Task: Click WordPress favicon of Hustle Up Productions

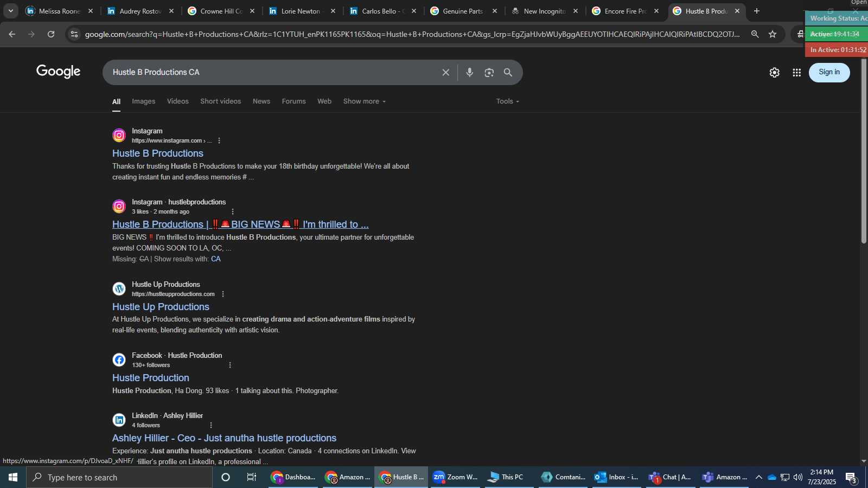Action: pos(119,289)
